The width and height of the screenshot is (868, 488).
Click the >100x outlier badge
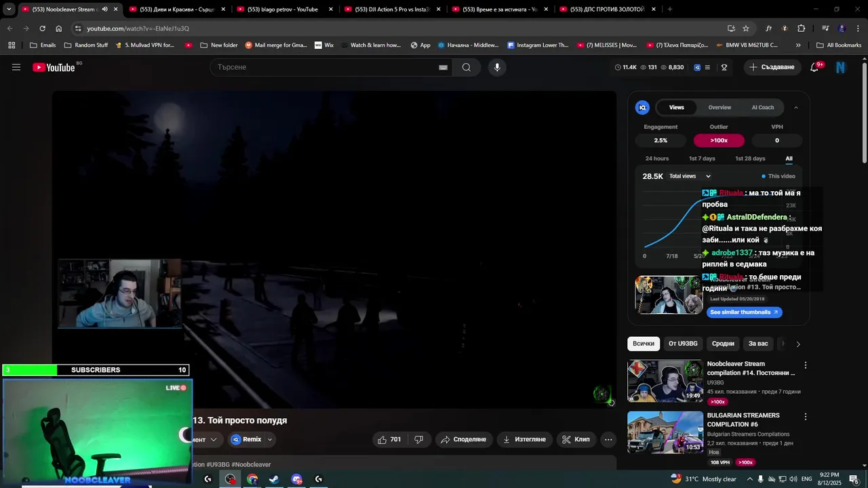click(x=719, y=140)
